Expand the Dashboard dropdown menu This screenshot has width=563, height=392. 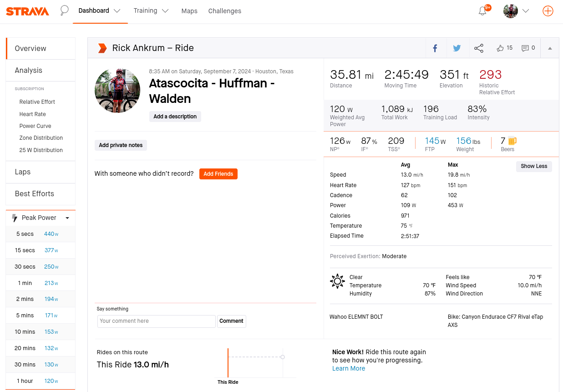tap(117, 11)
